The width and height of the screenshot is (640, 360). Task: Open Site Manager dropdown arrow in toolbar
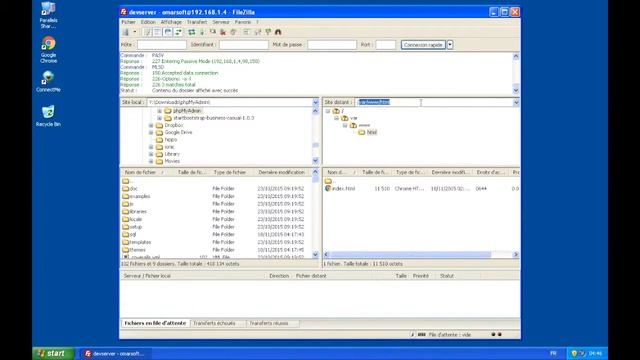[x=135, y=32]
